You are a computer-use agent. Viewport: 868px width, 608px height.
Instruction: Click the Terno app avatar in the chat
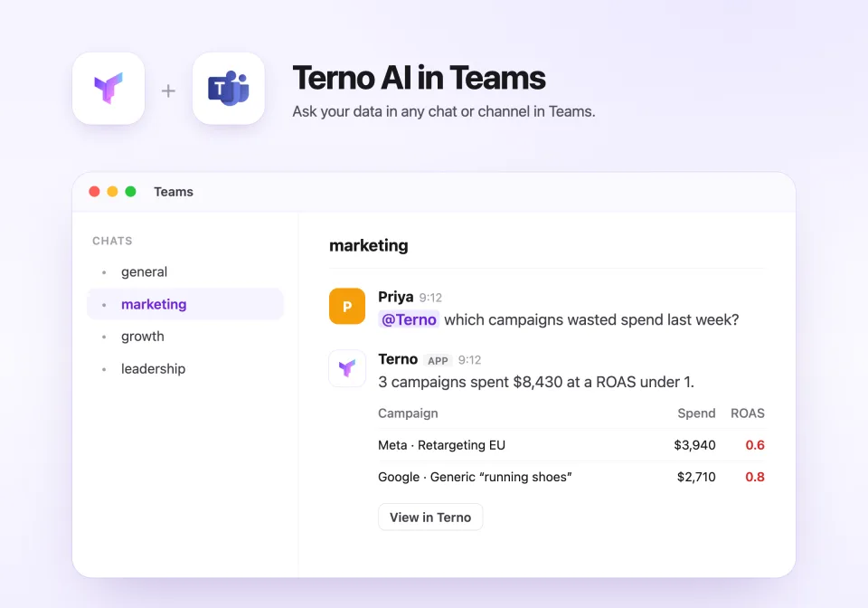(347, 368)
